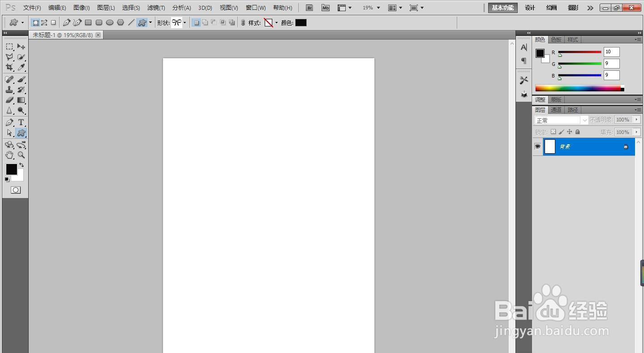
Task: Open the 滤镜(T) menu
Action: pyautogui.click(x=156, y=8)
